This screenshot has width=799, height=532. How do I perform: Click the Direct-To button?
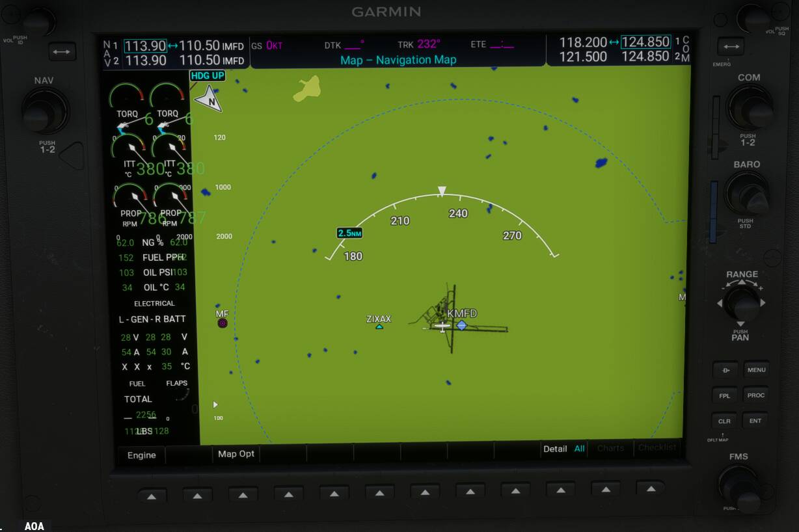725,370
